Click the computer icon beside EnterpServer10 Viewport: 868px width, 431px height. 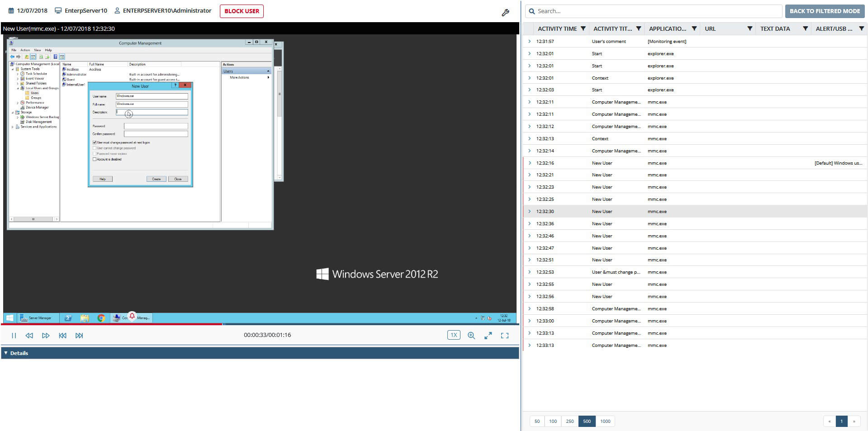[x=58, y=11]
